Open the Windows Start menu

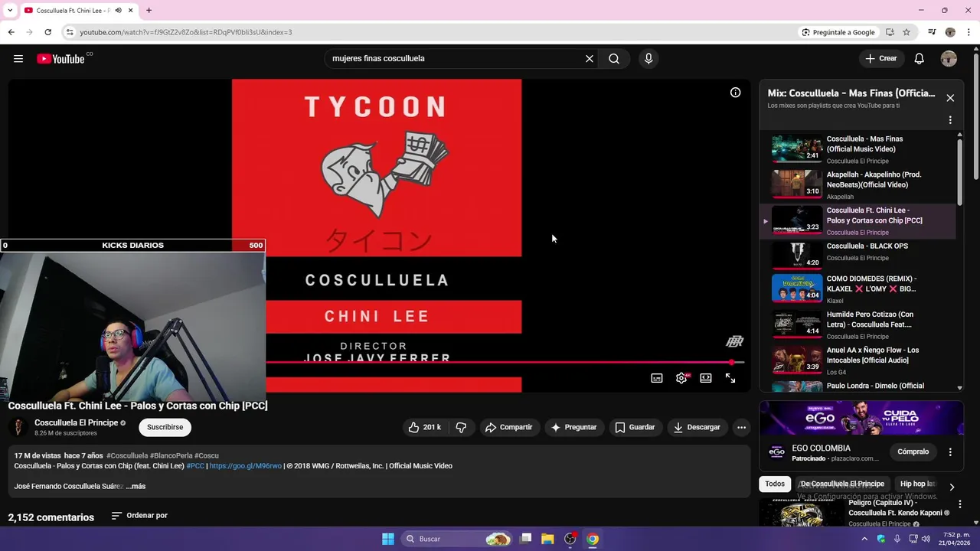click(388, 539)
